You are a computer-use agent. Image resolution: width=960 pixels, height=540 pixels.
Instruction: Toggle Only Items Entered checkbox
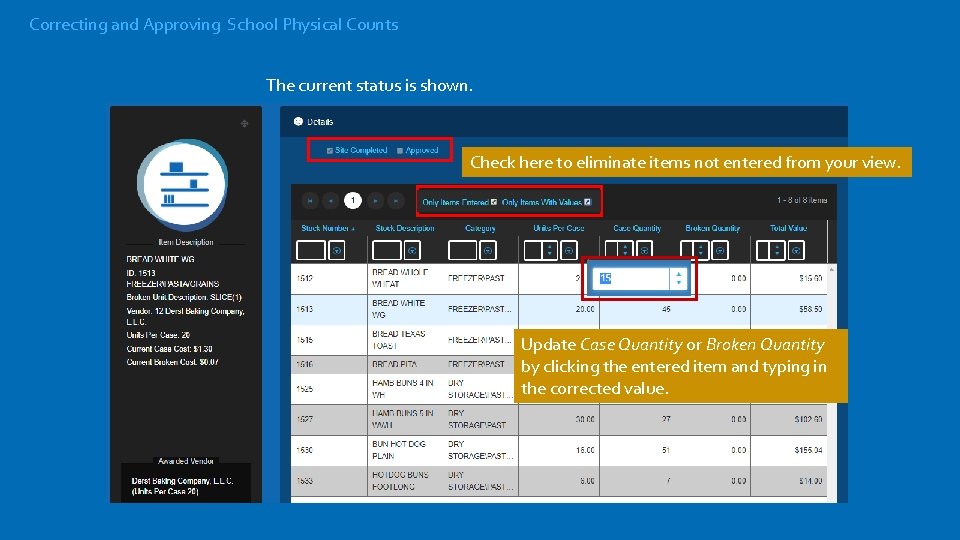[x=494, y=202]
